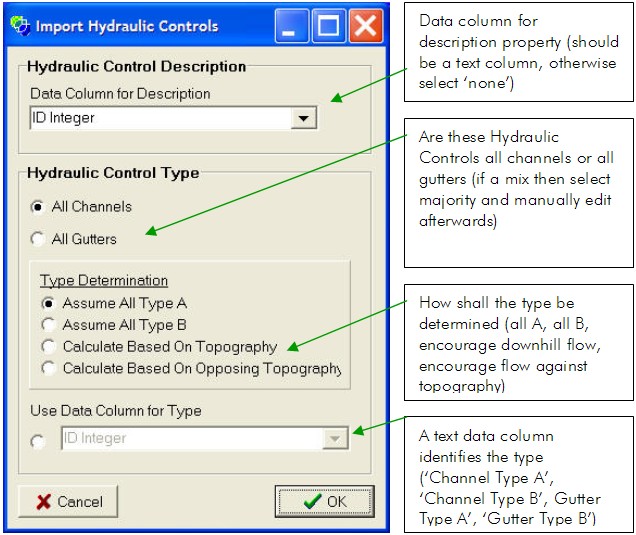Select the All Channels option

click(x=38, y=207)
